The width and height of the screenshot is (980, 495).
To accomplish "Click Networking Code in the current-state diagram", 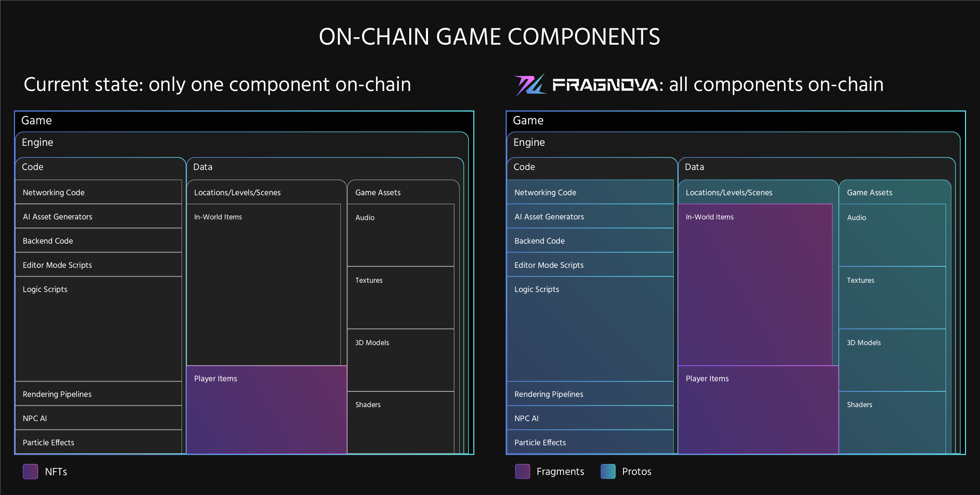I will point(98,192).
